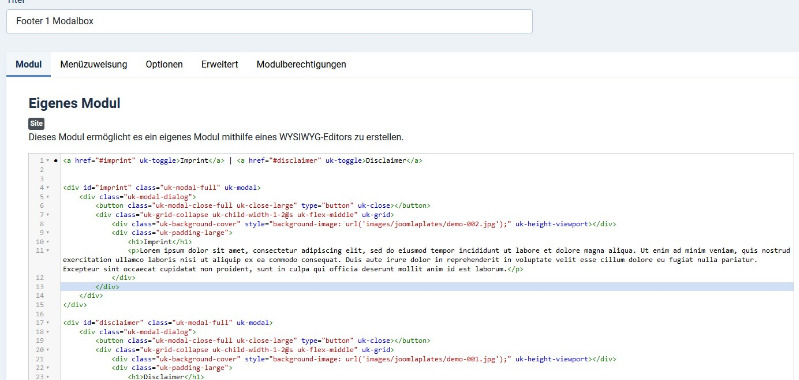The width and height of the screenshot is (799, 380).
Task: Click the '<h1>Imprint</h1>' code on line 10
Action: coord(160,242)
